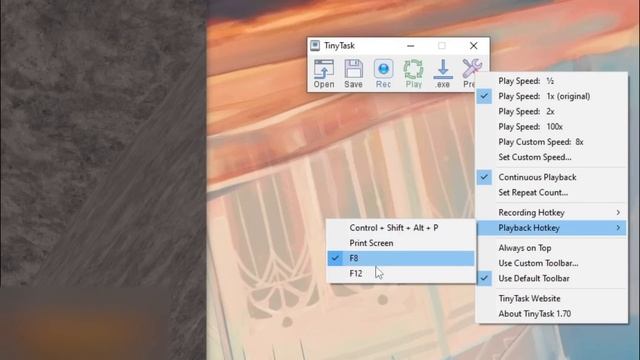Viewport: 640px width, 360px height.
Task: Select F12 as playback hotkey
Action: pyautogui.click(x=401, y=273)
